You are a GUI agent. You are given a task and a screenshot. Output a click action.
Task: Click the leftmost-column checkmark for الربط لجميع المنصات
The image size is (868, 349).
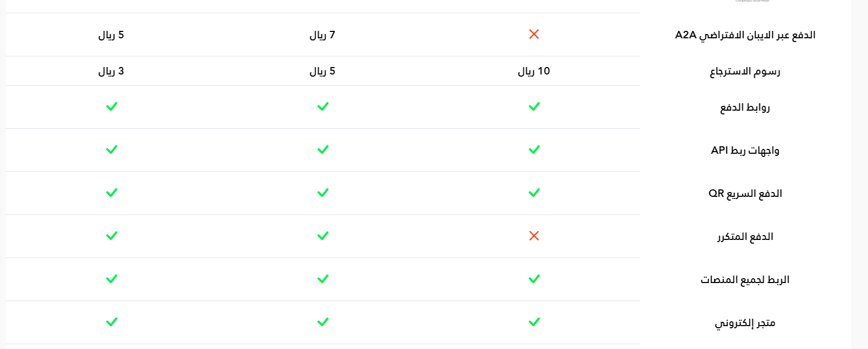[x=112, y=279]
